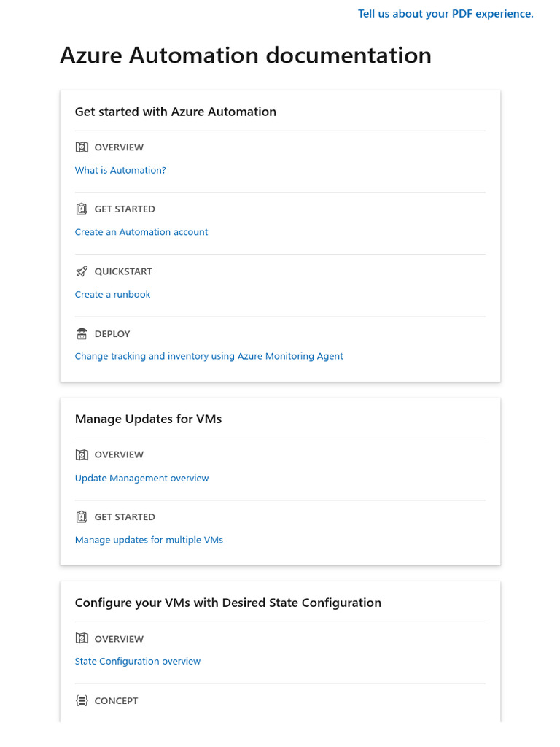The image size is (560, 747).
Task: Click the Overview icon under Get started with Azure Automation
Action: tap(82, 147)
